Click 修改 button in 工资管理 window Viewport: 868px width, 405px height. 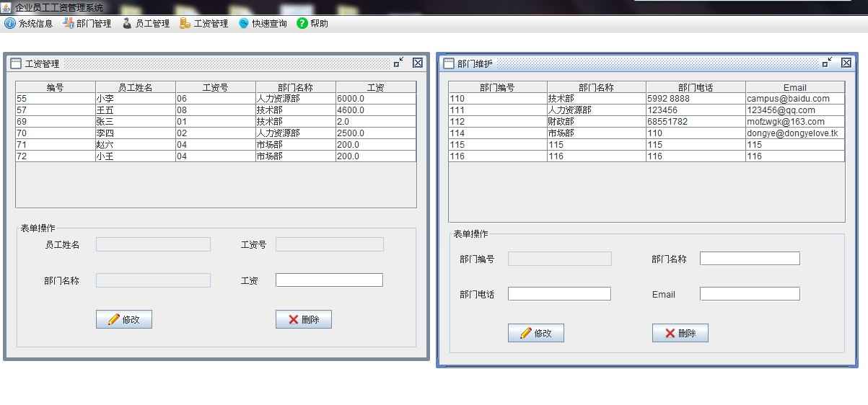pyautogui.click(x=124, y=319)
